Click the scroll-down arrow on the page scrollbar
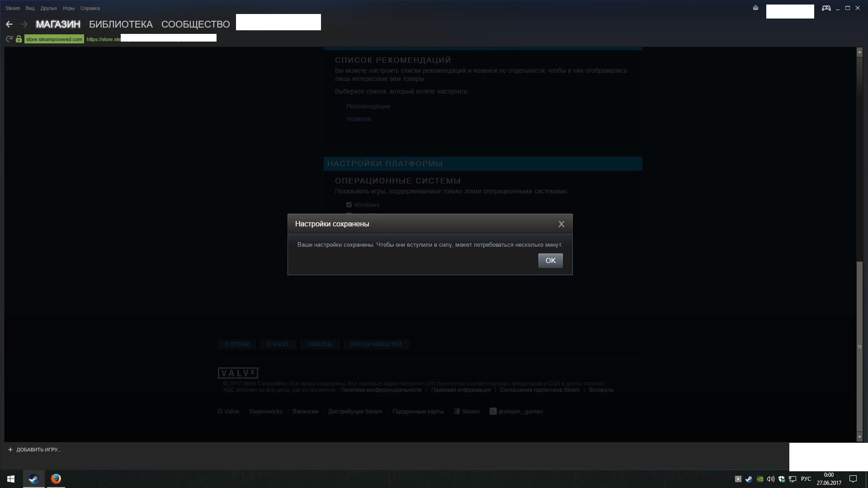 (859, 437)
